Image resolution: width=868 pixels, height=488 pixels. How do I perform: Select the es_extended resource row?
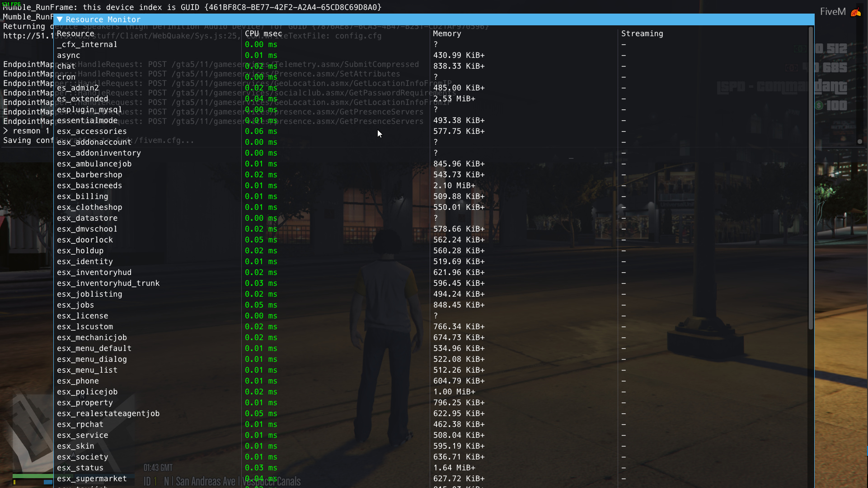[432, 99]
